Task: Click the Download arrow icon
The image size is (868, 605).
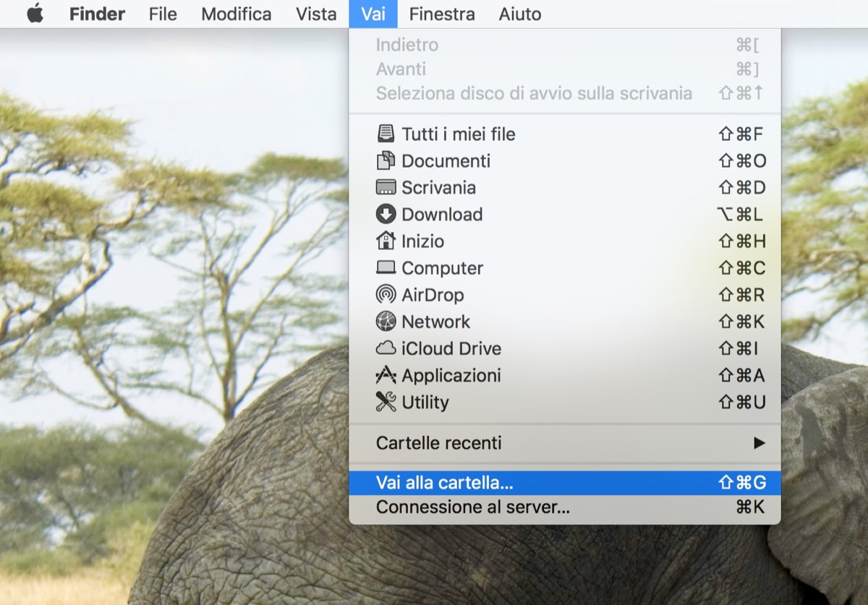Action: click(x=386, y=214)
